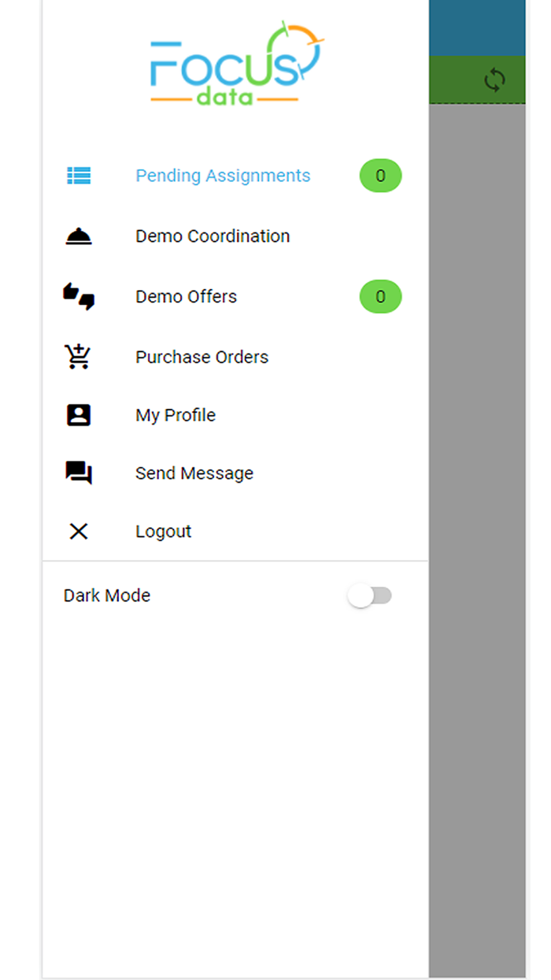Log out using Logout text

click(164, 532)
